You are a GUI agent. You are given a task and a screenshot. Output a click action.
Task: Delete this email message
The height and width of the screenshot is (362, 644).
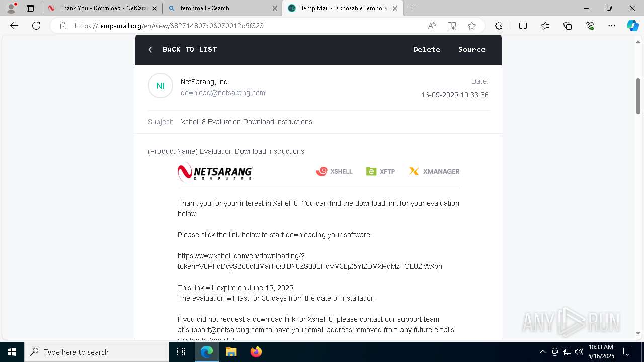point(427,49)
